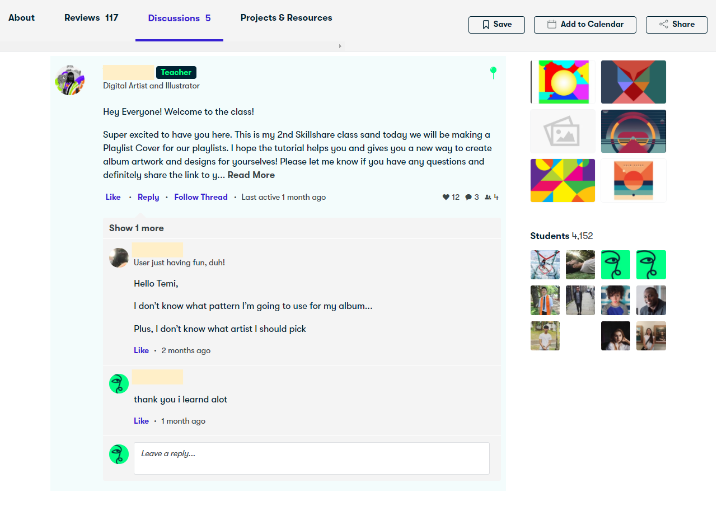This screenshot has width=716, height=508.
Task: Click the small tab scroll arrow
Action: tap(340, 46)
